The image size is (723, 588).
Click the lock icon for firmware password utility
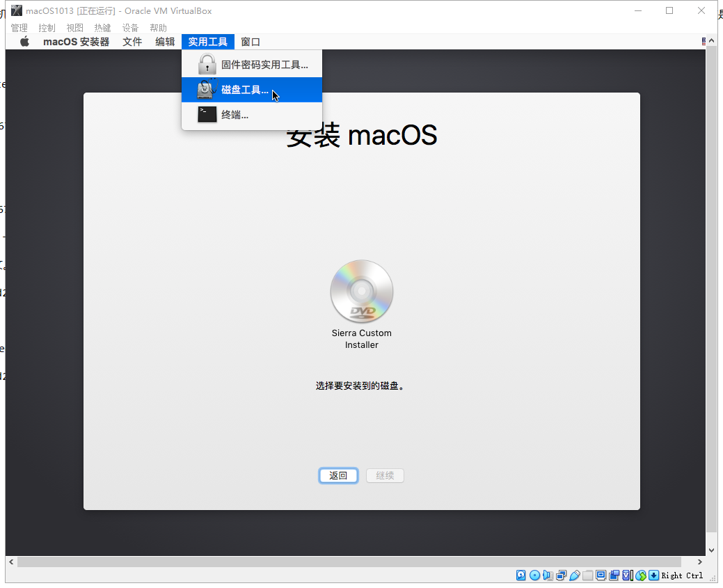tap(207, 64)
